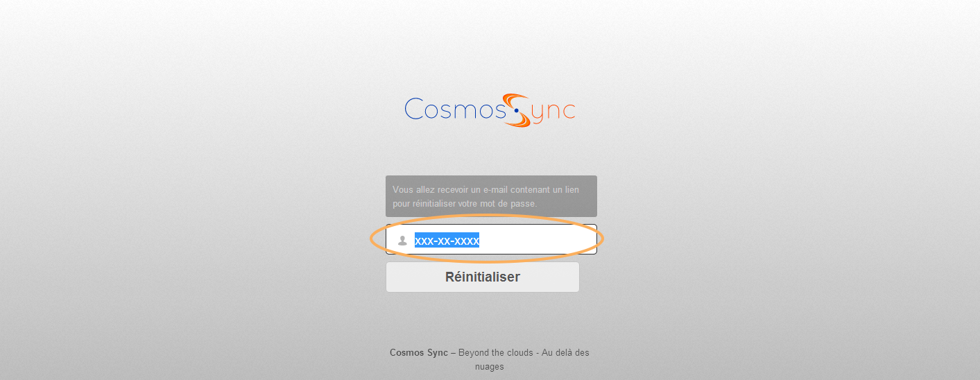Click the blue dot in the logo
Viewport: 980px width, 380px height.
click(x=516, y=110)
